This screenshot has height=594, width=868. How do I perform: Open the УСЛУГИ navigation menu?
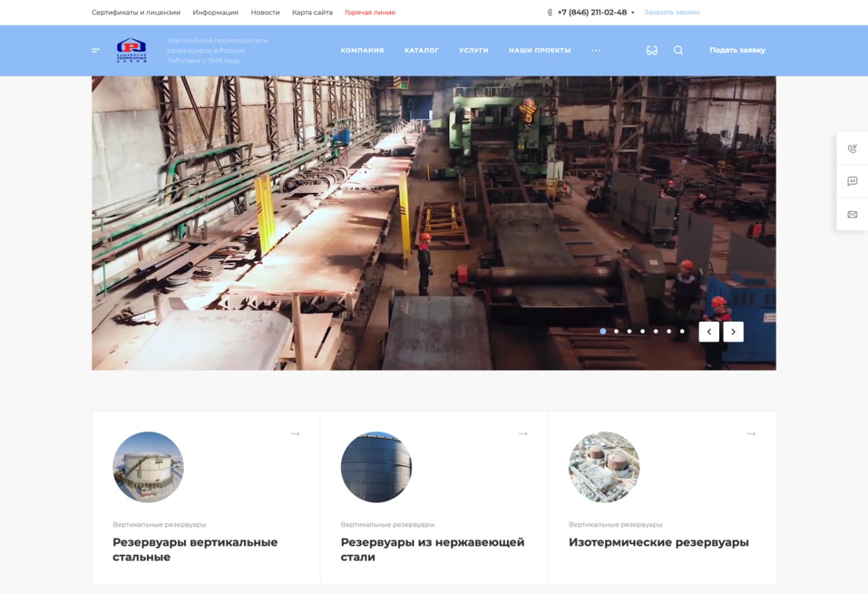click(x=473, y=50)
